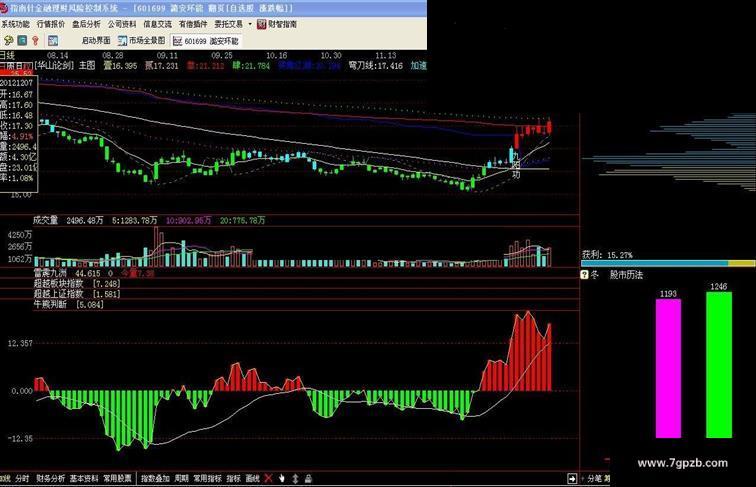Open the 系统功能 menu
The height and width of the screenshot is (487, 756).
[15, 24]
